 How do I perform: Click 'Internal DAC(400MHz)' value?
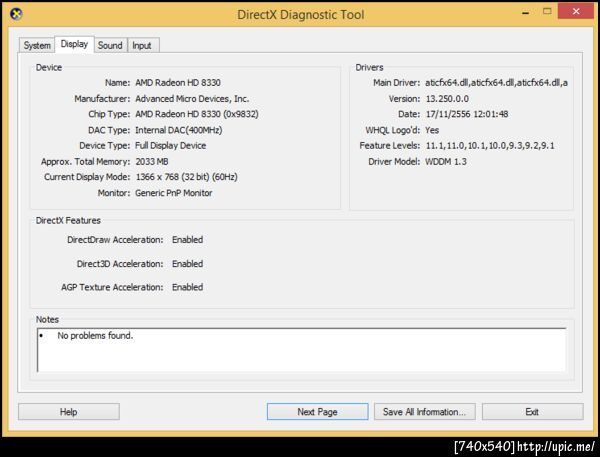[x=179, y=130]
